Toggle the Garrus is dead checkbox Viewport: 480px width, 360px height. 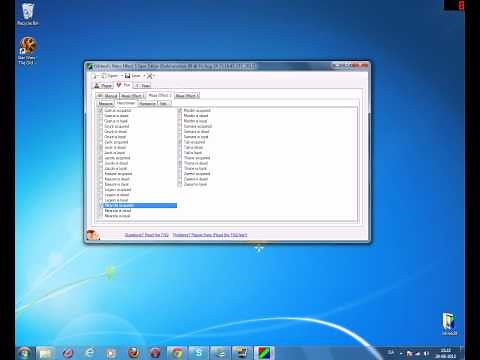coord(100,116)
